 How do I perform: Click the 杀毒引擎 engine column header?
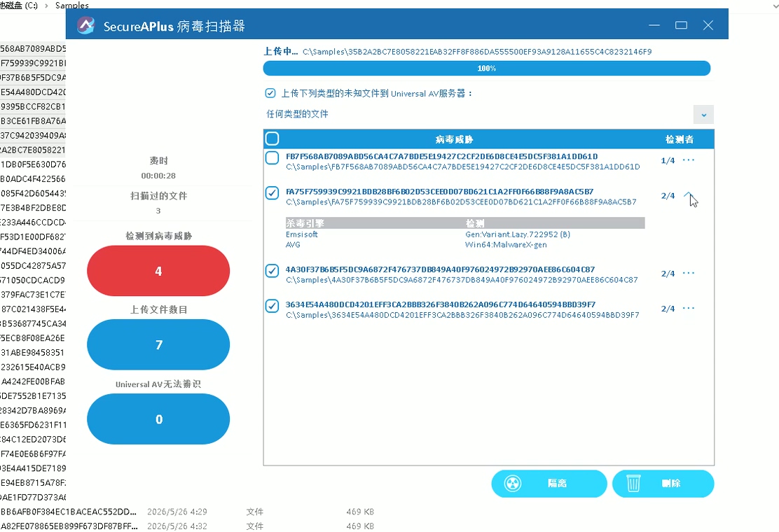[x=305, y=223]
